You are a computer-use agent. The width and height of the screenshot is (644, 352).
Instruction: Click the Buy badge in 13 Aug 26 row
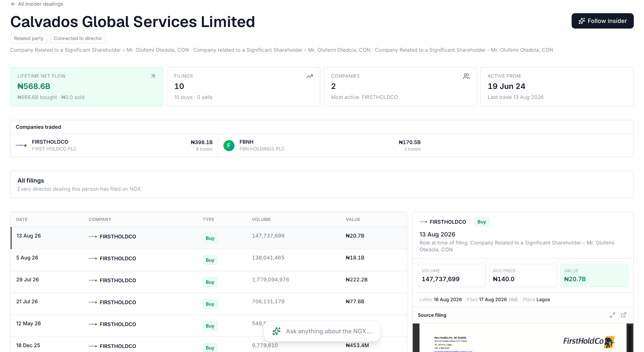coord(210,238)
